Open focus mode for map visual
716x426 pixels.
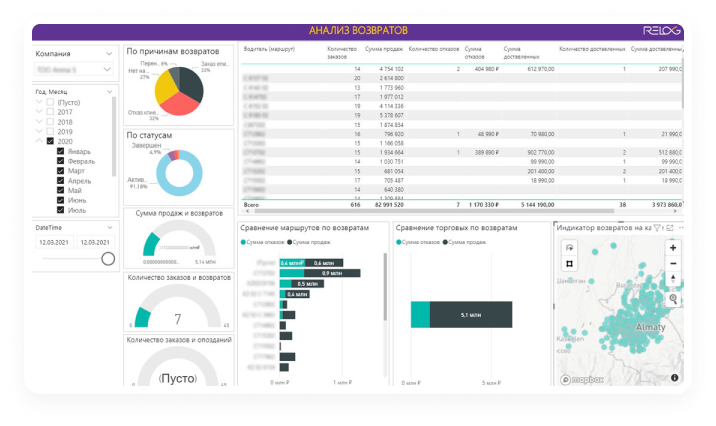pyautogui.click(x=670, y=228)
